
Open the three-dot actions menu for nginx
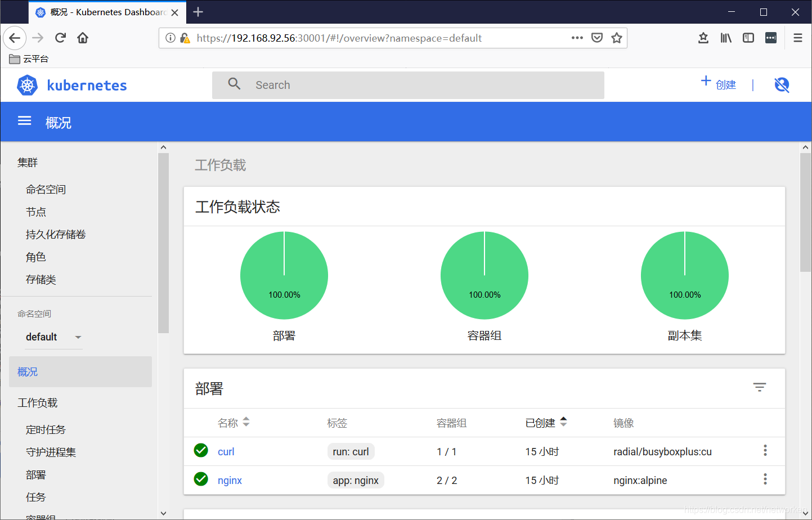click(765, 479)
